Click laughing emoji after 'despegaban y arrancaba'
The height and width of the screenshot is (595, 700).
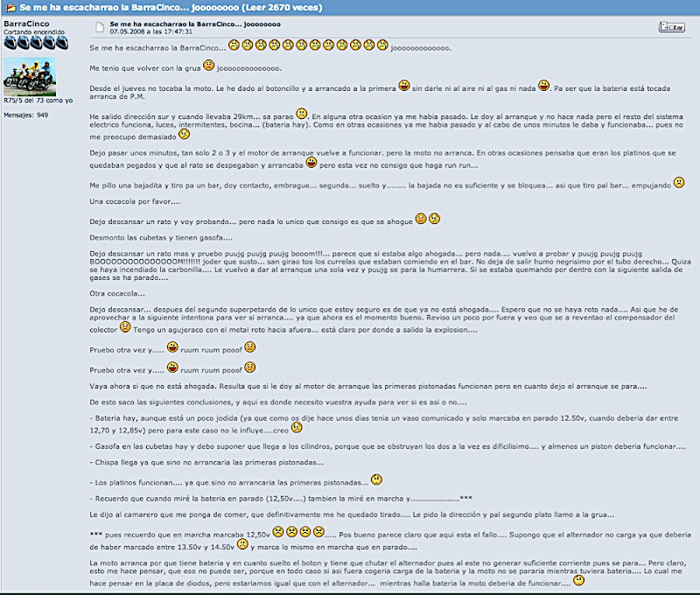pos(311,163)
